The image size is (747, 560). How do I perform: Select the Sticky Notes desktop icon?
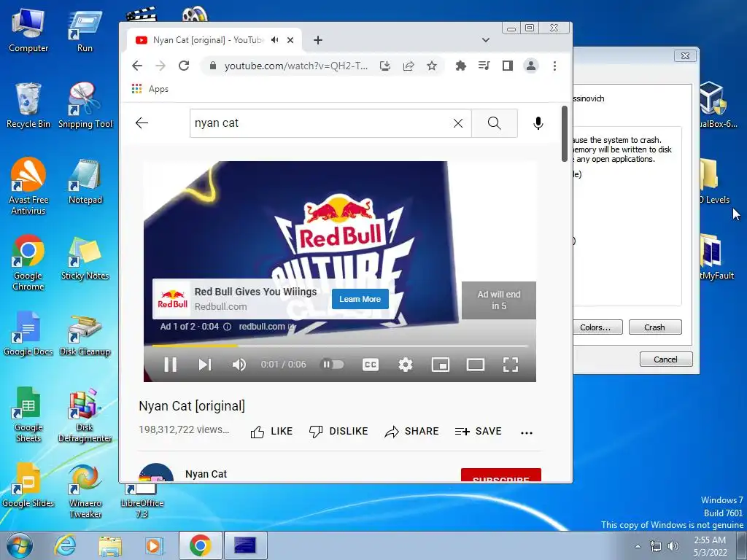85,257
